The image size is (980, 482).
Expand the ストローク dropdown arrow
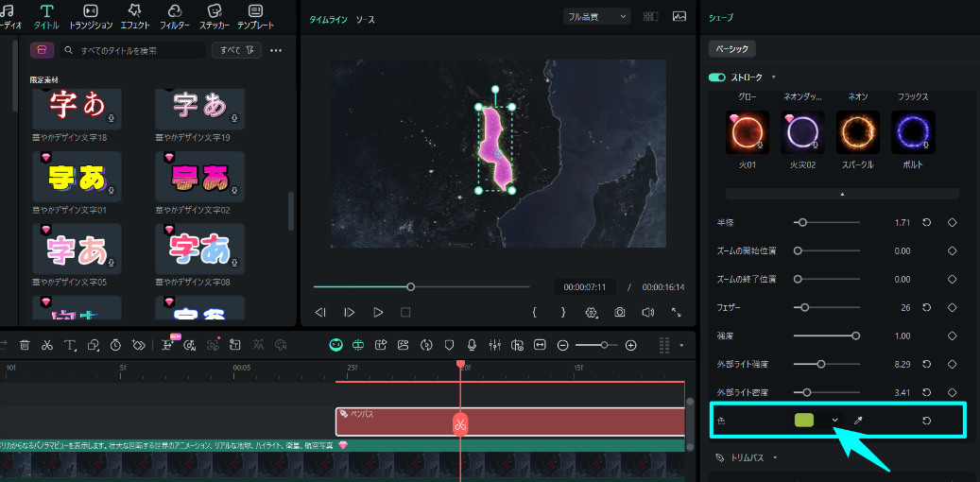click(774, 77)
